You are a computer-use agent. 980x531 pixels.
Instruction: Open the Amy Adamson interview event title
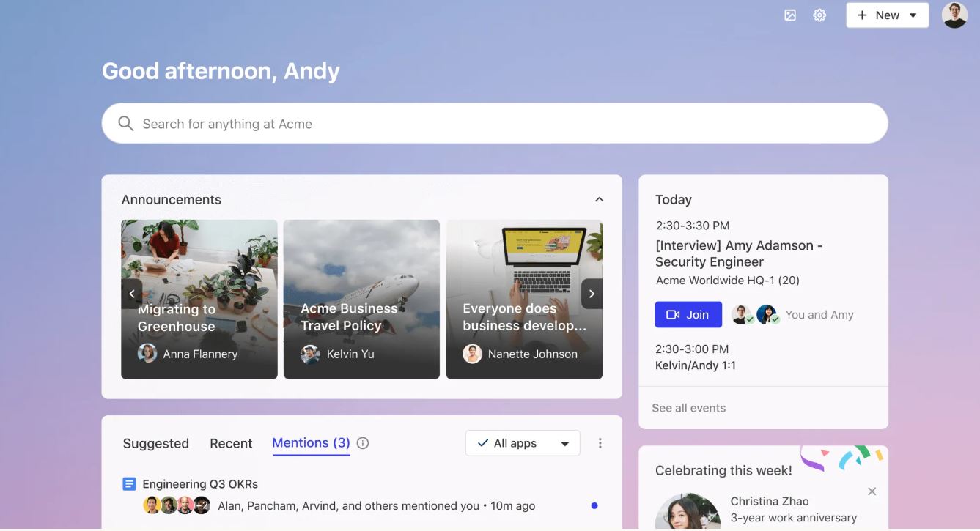pyautogui.click(x=739, y=253)
